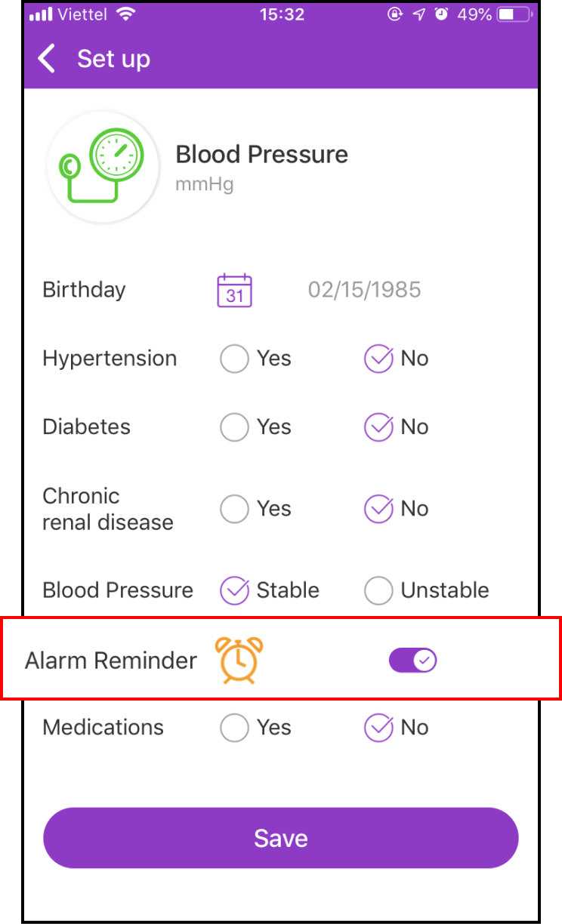Image resolution: width=562 pixels, height=924 pixels.
Task: Tap the location arrow in status bar
Action: 418,14
